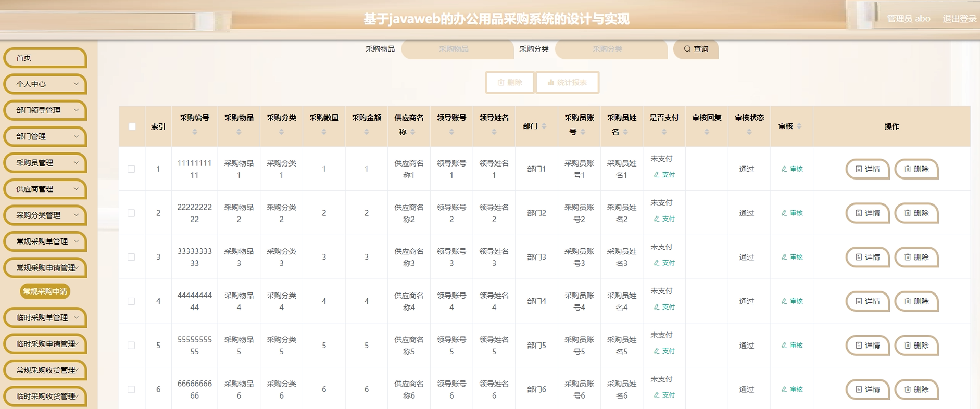The height and width of the screenshot is (409, 980).
Task: Open the 常规采购收货管理 menu
Action: coord(45,370)
